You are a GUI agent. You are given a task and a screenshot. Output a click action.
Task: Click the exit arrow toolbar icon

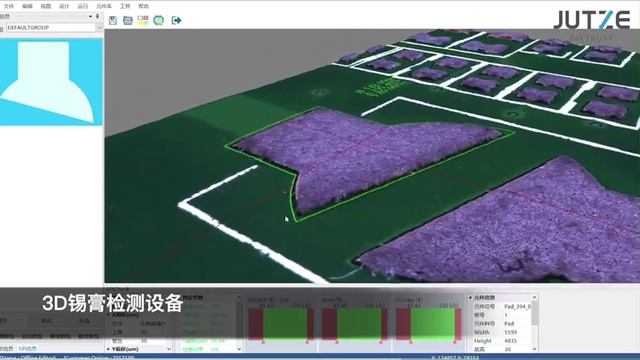pos(176,20)
